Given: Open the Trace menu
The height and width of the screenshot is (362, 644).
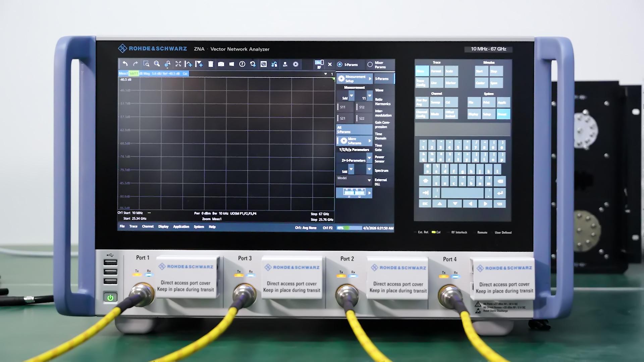Looking at the screenshot, I should [133, 226].
